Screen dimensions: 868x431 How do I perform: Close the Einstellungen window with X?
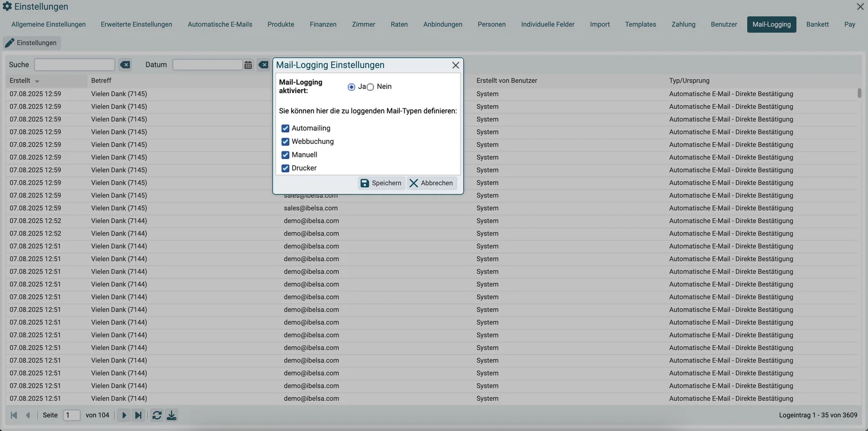860,7
